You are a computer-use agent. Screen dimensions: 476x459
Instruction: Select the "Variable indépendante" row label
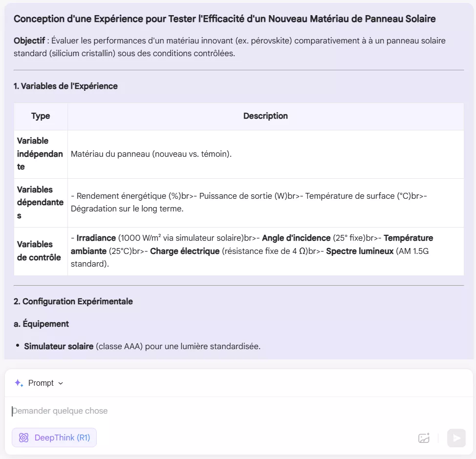[40, 154]
